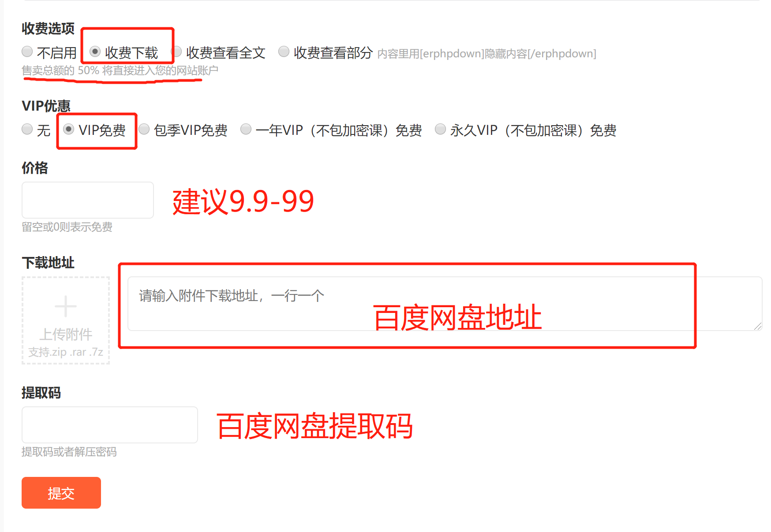Choose 包季VIP免费 option
This screenshot has height=532, width=771.
click(144, 129)
